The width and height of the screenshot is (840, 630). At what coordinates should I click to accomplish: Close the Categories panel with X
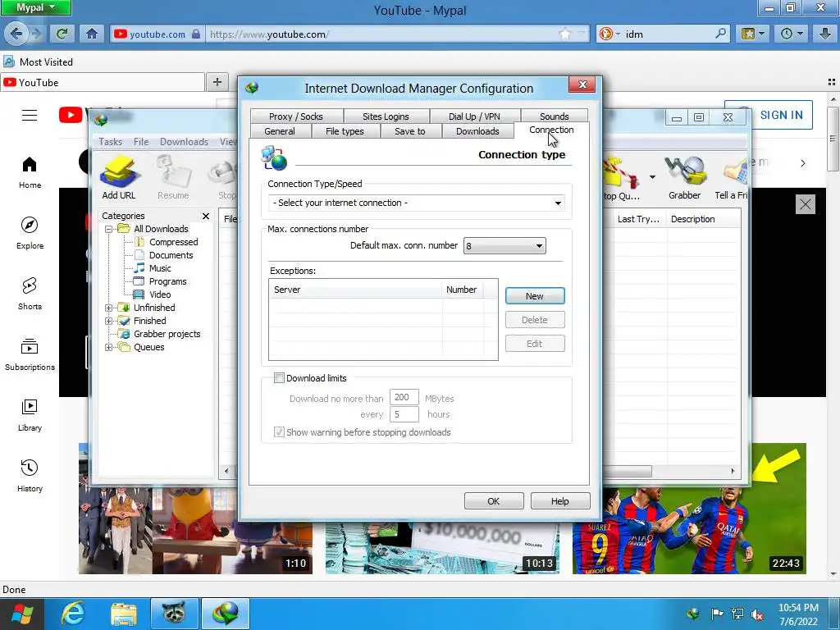coord(206,216)
